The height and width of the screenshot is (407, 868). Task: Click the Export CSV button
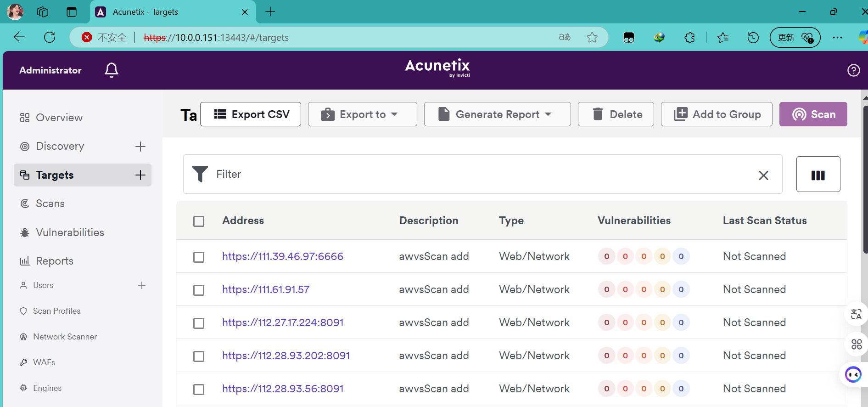251,114
